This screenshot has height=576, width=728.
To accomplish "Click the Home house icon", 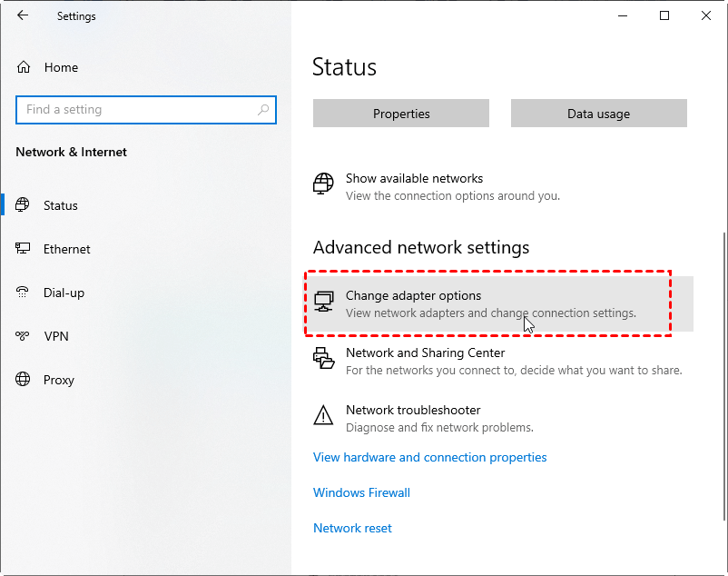I will point(24,67).
